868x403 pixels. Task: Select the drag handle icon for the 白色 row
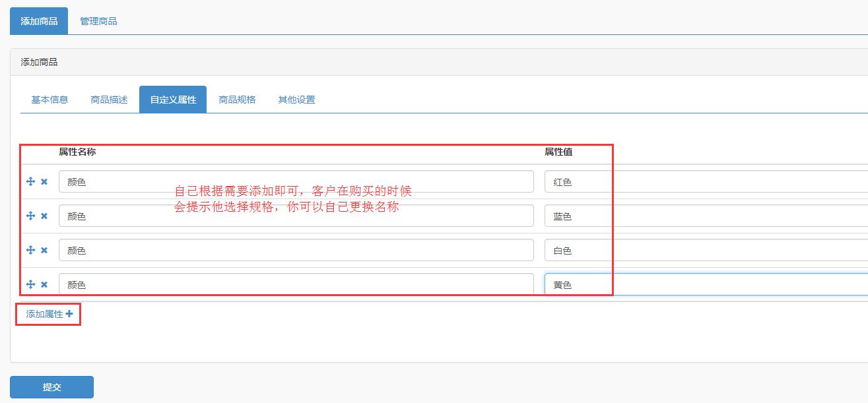pyautogui.click(x=32, y=250)
